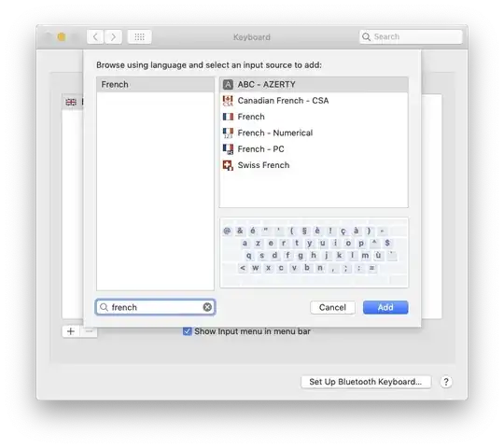
Task: Focus the Keyboard preferences Search field
Action: point(411,37)
